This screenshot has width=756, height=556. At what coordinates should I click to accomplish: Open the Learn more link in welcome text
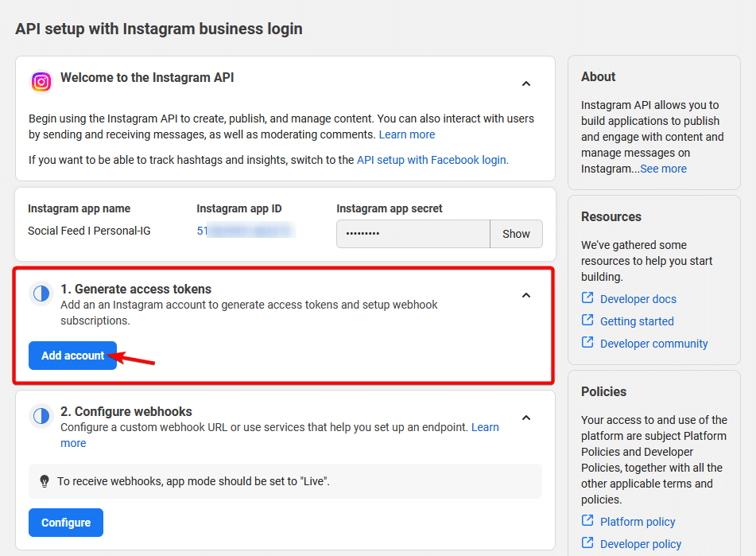pyautogui.click(x=406, y=134)
